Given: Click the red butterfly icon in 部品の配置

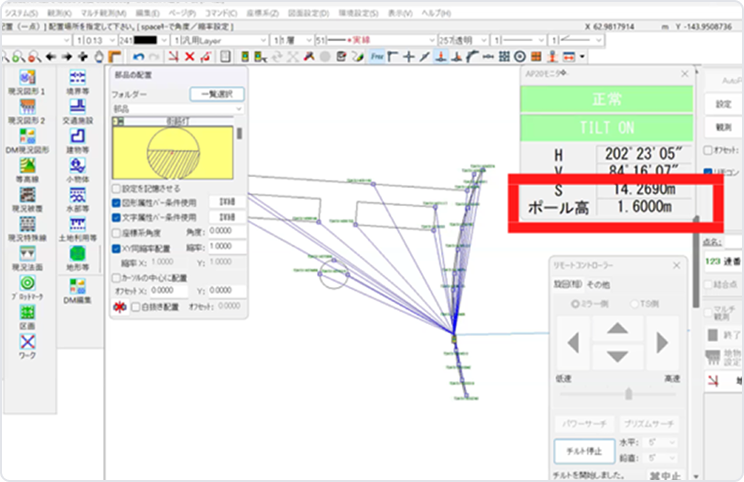Looking at the screenshot, I should coord(120,307).
